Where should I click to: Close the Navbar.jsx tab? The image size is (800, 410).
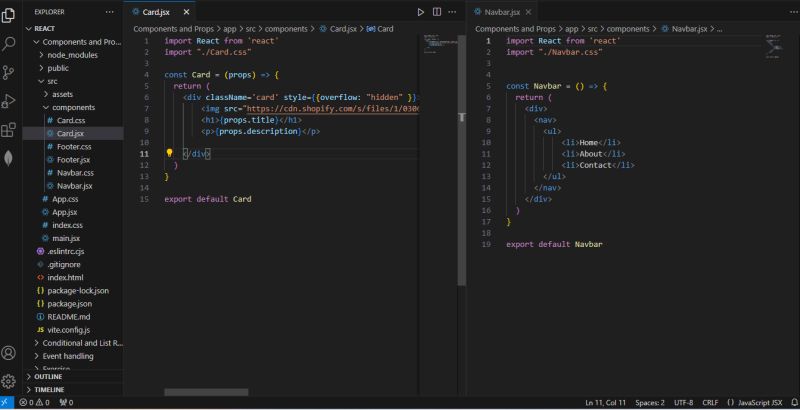[528, 12]
